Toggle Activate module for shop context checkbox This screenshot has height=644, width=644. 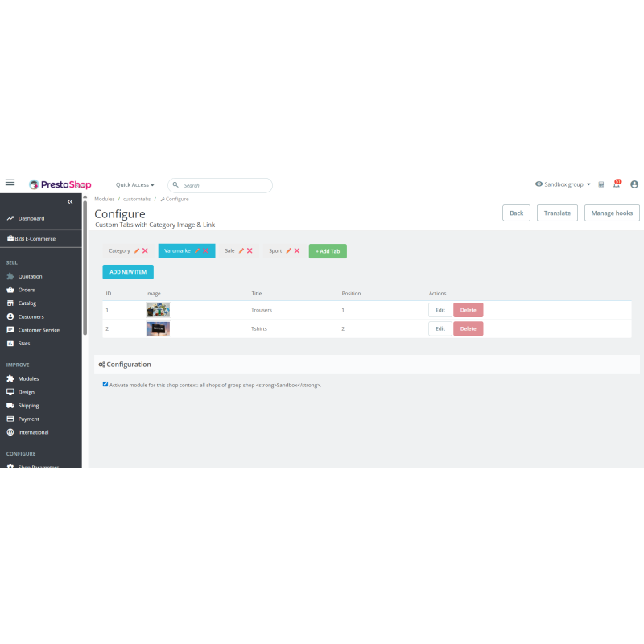105,385
